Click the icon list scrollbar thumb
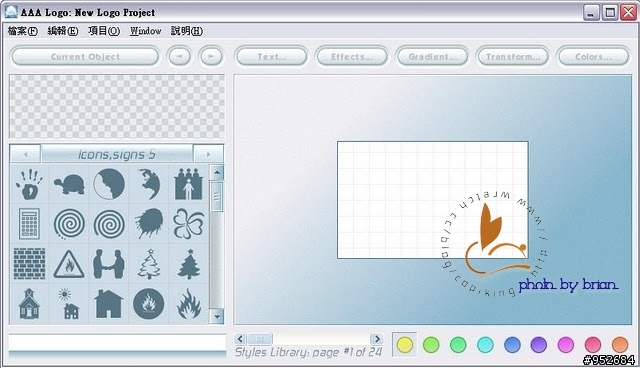This screenshot has width=640, height=368. 217,197
